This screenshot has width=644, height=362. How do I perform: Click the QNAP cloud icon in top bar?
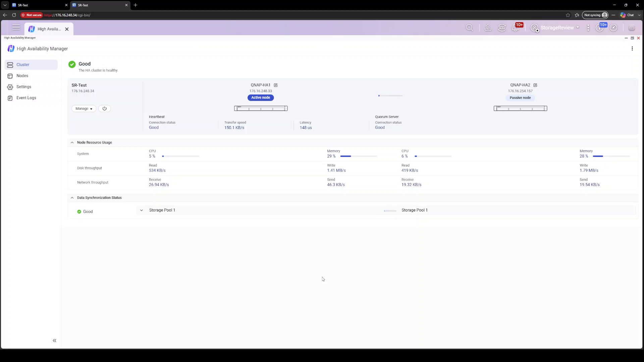click(x=632, y=28)
